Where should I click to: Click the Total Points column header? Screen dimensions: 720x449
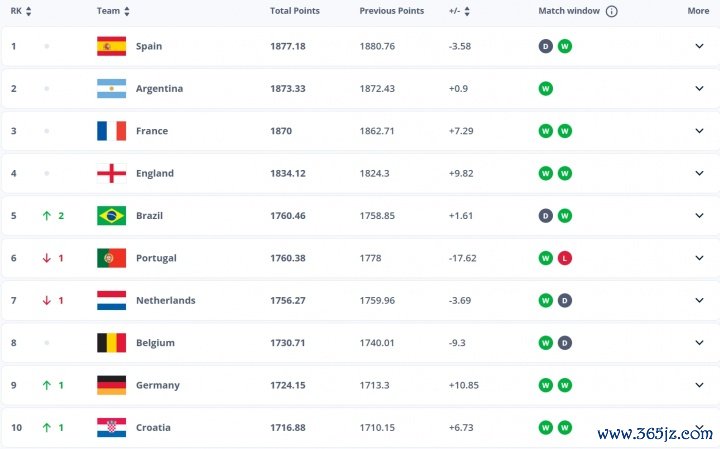[294, 11]
